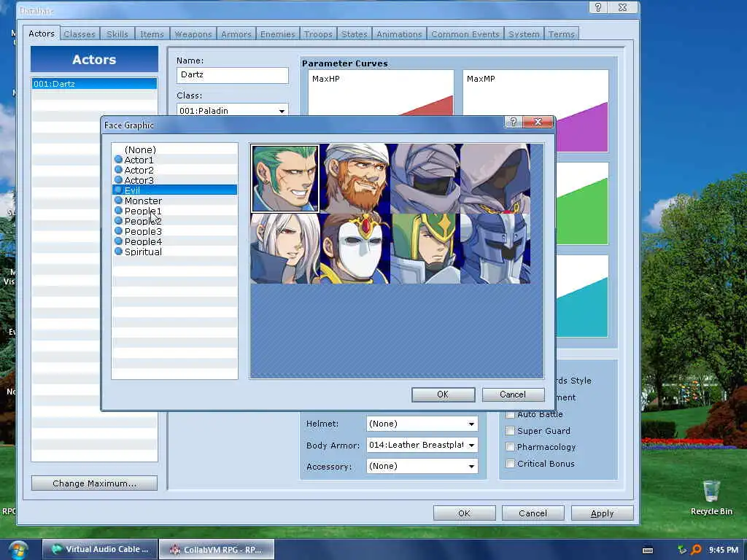
Task: Click the blue dot icon next to Monster
Action: tap(119, 201)
